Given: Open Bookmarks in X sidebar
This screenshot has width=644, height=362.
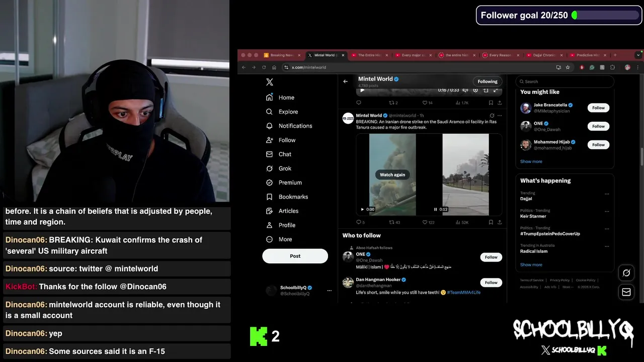Looking at the screenshot, I should point(287,197).
